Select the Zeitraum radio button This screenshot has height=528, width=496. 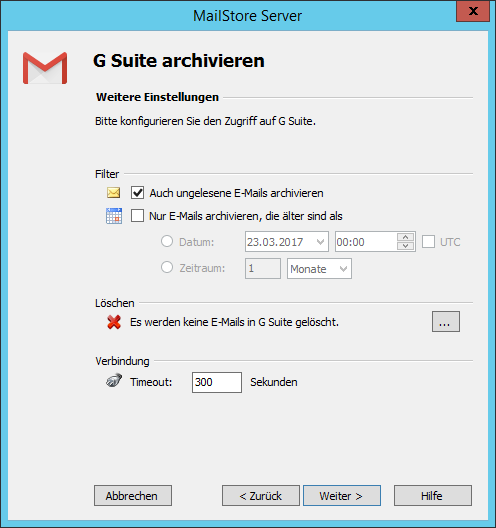167,267
